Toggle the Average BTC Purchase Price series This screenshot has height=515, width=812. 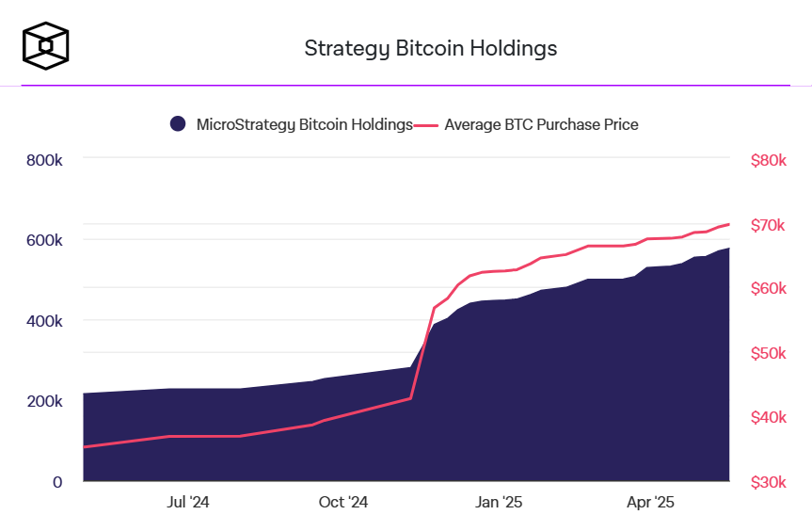[x=541, y=124]
